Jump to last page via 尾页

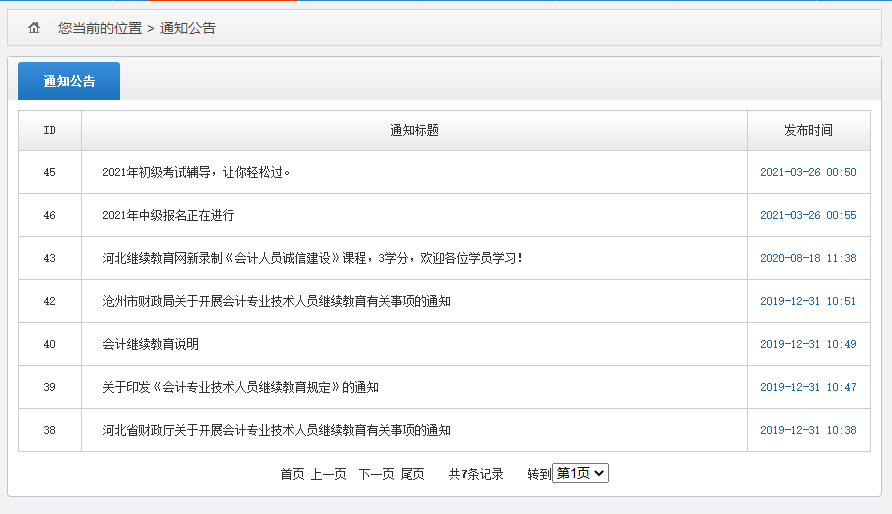click(x=412, y=474)
